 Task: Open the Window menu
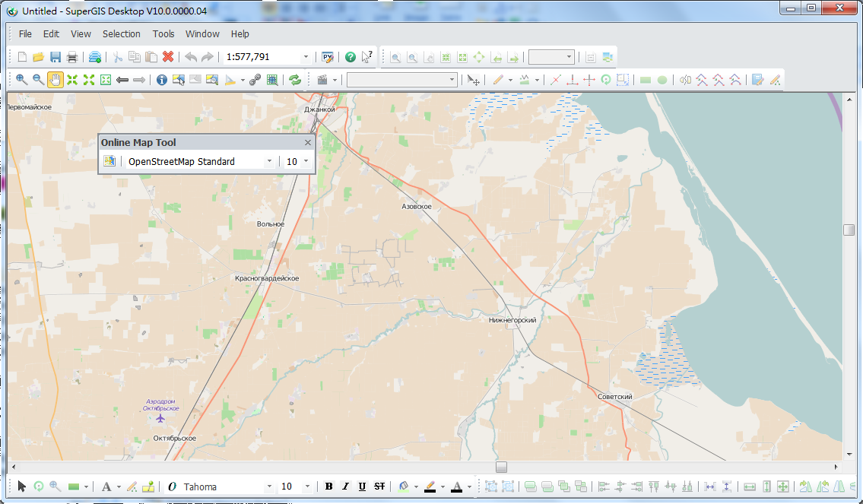tap(202, 33)
